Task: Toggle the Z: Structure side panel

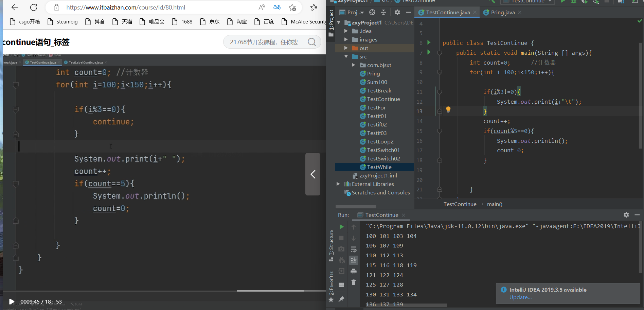Action: tap(331, 245)
